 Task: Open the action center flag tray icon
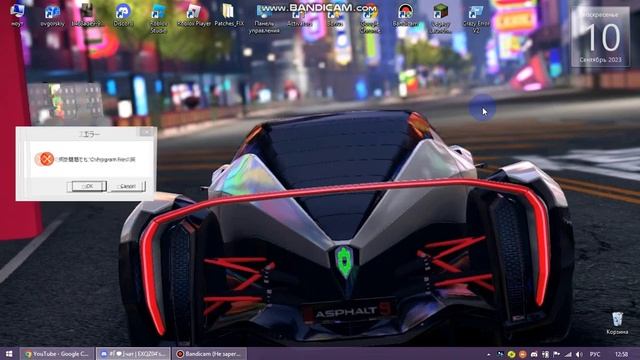point(556,354)
